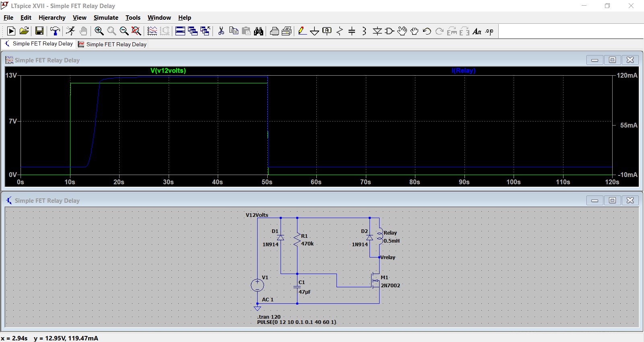Click the Halt simulation hand icon

tap(83, 31)
